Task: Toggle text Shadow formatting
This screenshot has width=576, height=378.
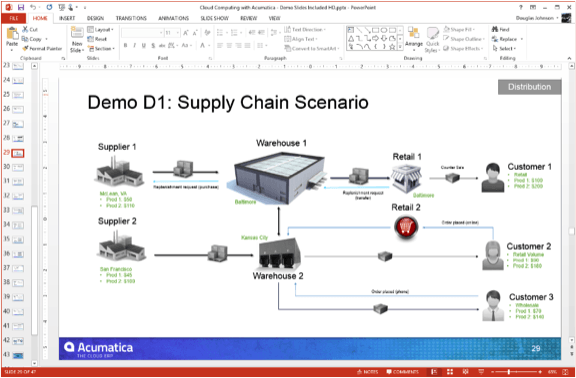Action: 153,46
